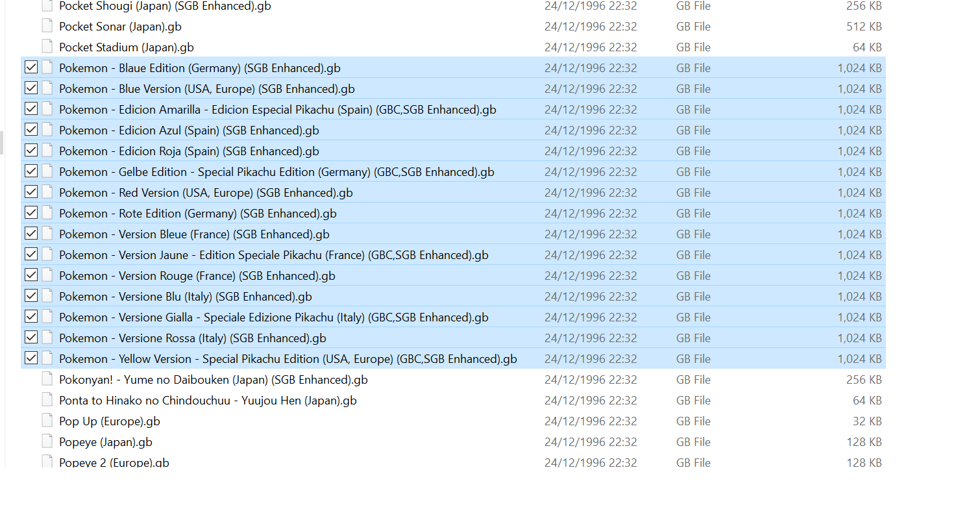980x509 pixels.
Task: Click 1,024 KB size of Pokemon - Edicion Roja
Action: pyautogui.click(x=859, y=151)
